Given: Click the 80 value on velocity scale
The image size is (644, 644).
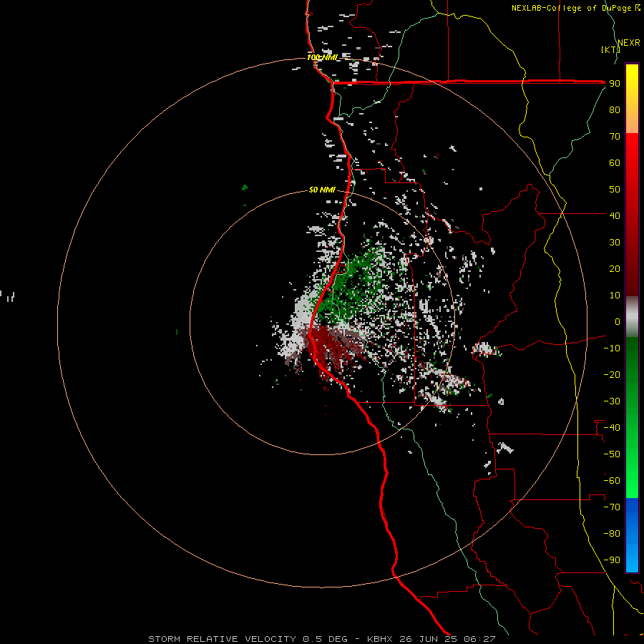Looking at the screenshot, I should coord(615,109).
